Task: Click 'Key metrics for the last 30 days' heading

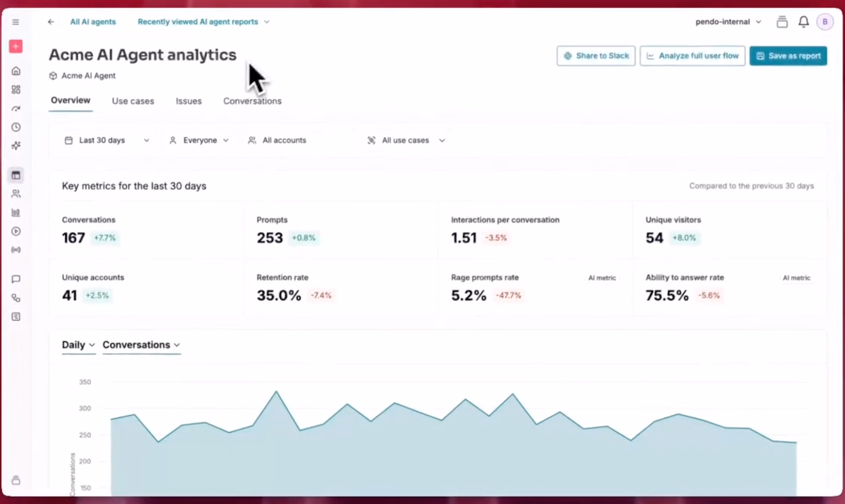Action: pyautogui.click(x=134, y=186)
